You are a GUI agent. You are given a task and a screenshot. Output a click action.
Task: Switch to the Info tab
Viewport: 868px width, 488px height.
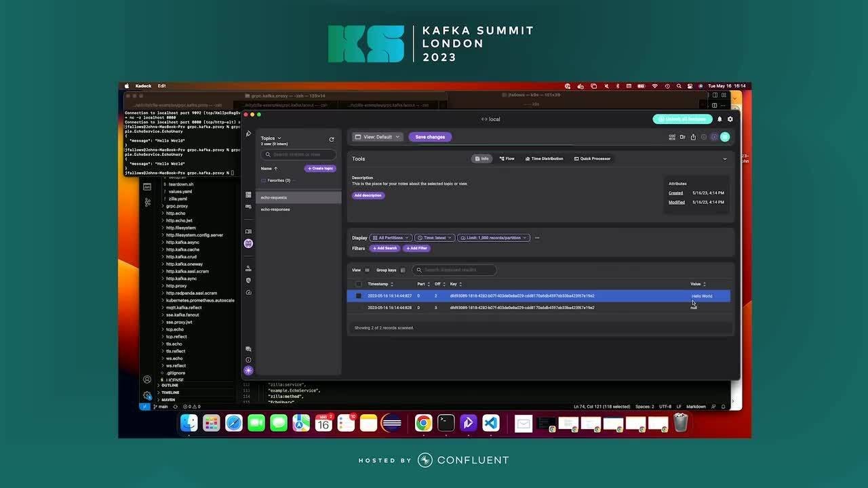481,159
